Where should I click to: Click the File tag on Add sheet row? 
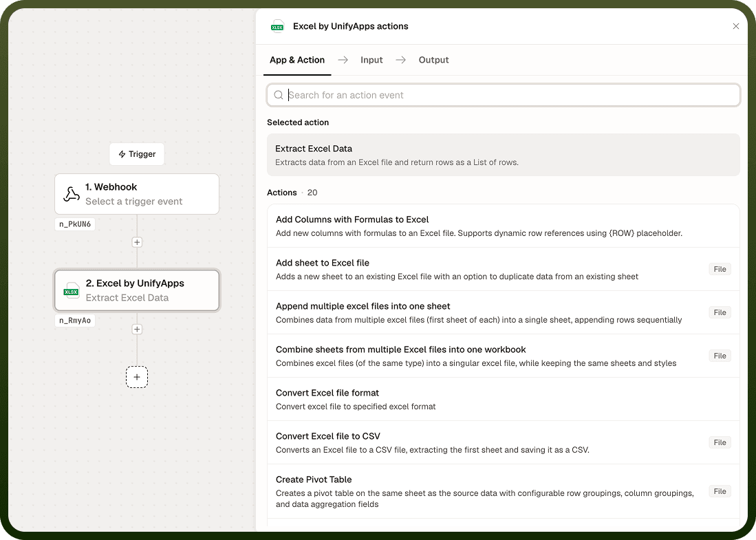(720, 269)
